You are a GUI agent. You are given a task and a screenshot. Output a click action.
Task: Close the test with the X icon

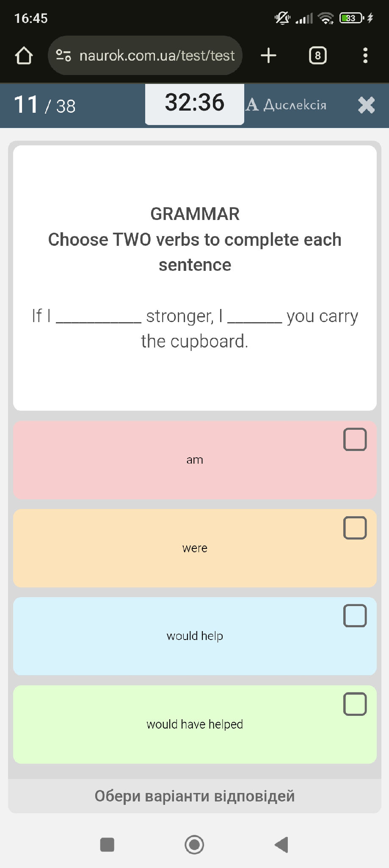[366, 105]
